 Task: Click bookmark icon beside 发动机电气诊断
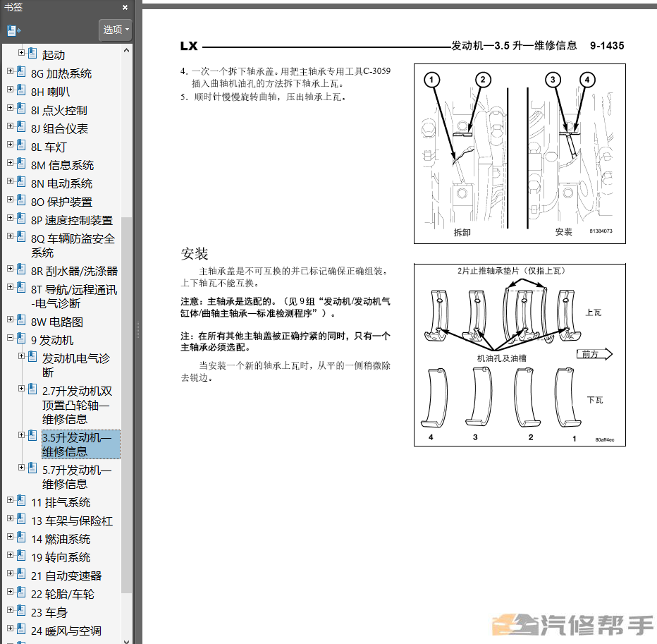(x=32, y=356)
